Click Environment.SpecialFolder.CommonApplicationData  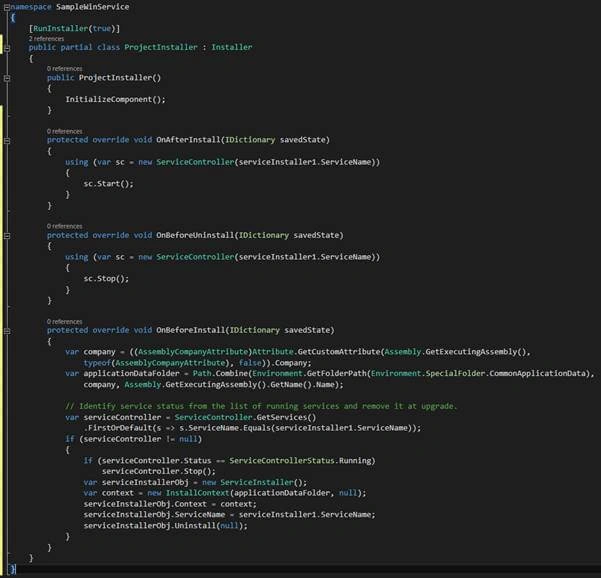click(479, 373)
